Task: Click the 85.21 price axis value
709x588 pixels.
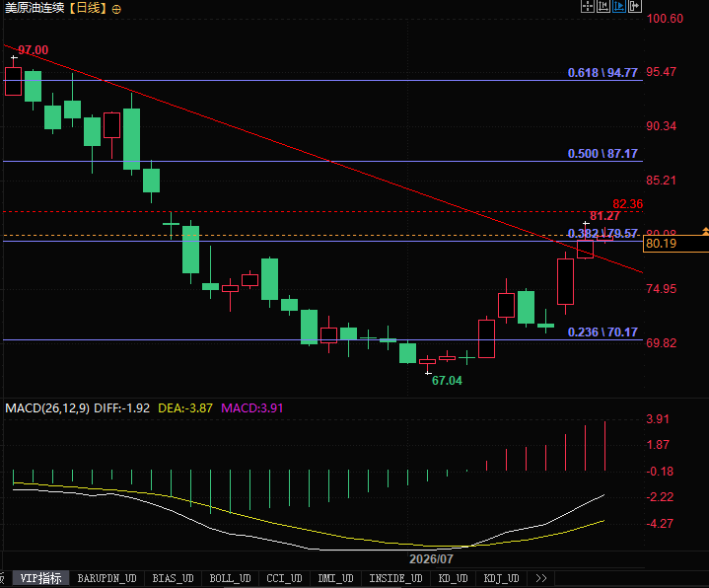Action: coord(661,181)
